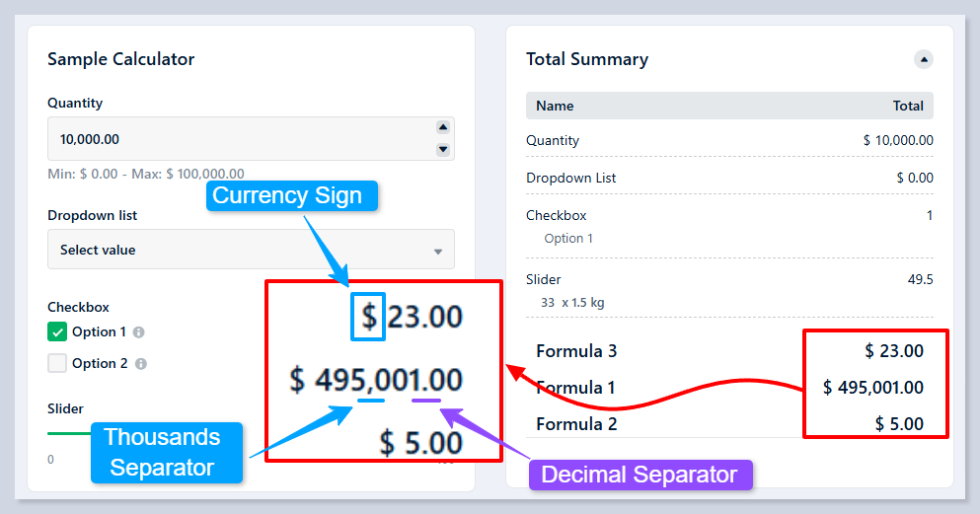Select the Formula 1 summary row label
This screenshot has height=514, width=980.
click(x=575, y=388)
